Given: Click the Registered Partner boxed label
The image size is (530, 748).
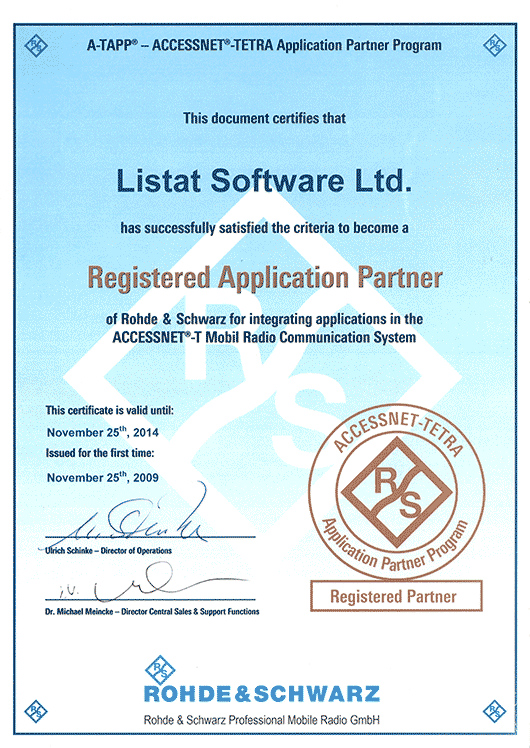Looking at the screenshot, I should point(396,596).
